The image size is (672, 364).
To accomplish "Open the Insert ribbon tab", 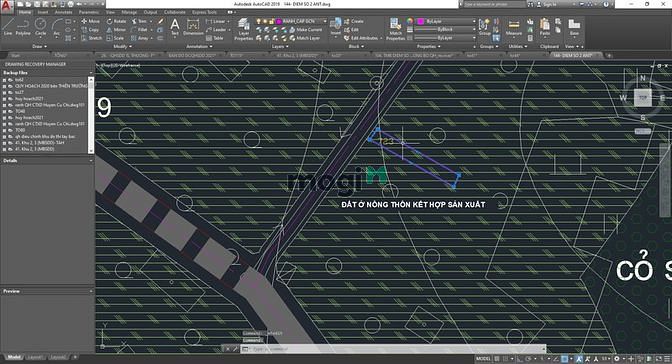I will 43,12.
